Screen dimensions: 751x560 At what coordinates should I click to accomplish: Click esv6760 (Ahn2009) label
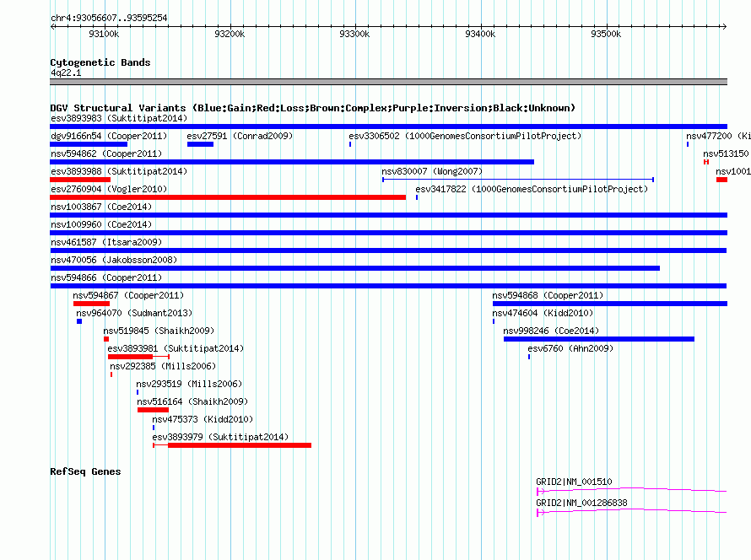[x=570, y=348]
